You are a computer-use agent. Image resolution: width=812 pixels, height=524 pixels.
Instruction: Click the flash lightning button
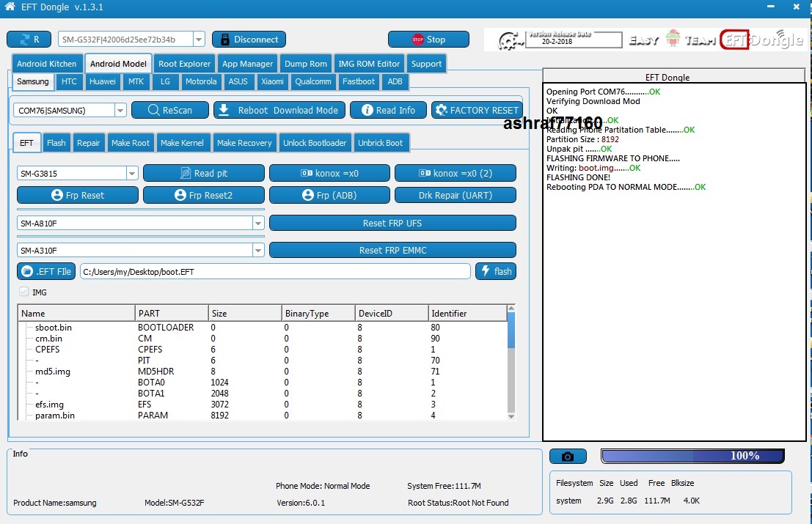pos(496,272)
